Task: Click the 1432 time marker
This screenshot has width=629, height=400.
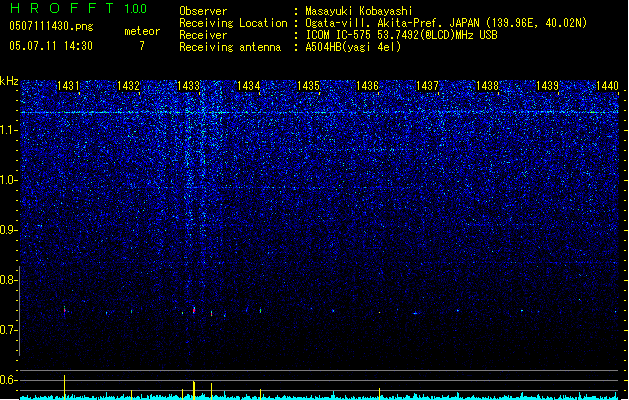Action: [128, 86]
